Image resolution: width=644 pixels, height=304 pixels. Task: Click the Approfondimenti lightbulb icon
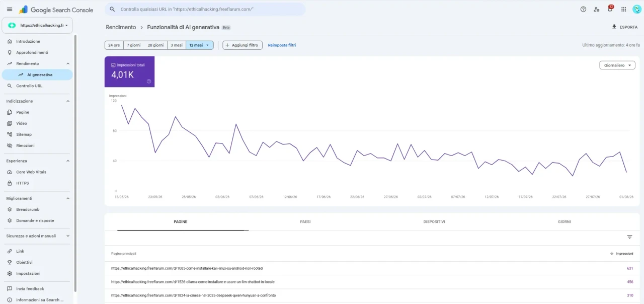pyautogui.click(x=10, y=52)
